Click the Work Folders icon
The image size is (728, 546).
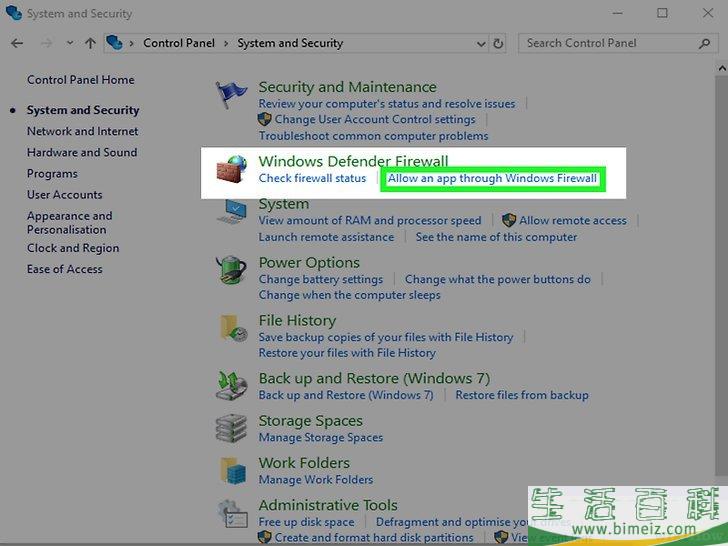click(232, 471)
